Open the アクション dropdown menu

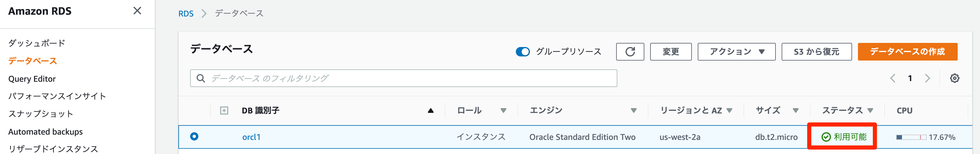coord(736,52)
